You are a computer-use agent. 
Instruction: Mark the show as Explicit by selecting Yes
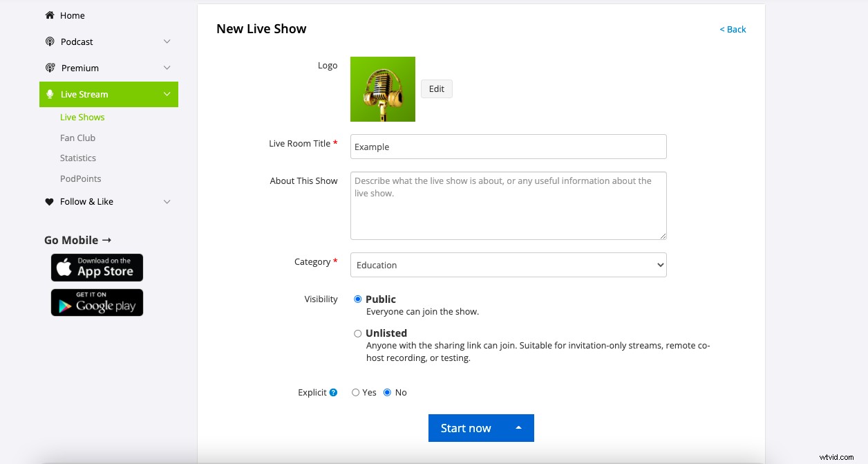(x=355, y=392)
